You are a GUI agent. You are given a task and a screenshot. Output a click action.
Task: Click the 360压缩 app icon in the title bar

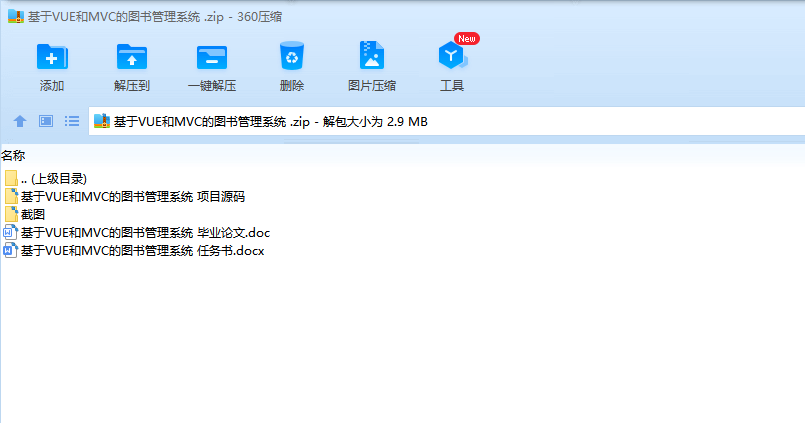coord(16,16)
